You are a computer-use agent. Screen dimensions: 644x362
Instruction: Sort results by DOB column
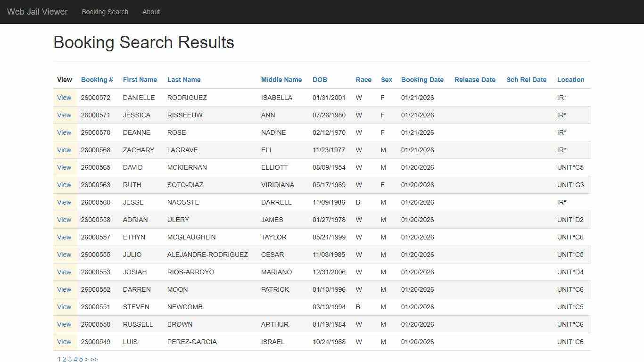(320, 80)
